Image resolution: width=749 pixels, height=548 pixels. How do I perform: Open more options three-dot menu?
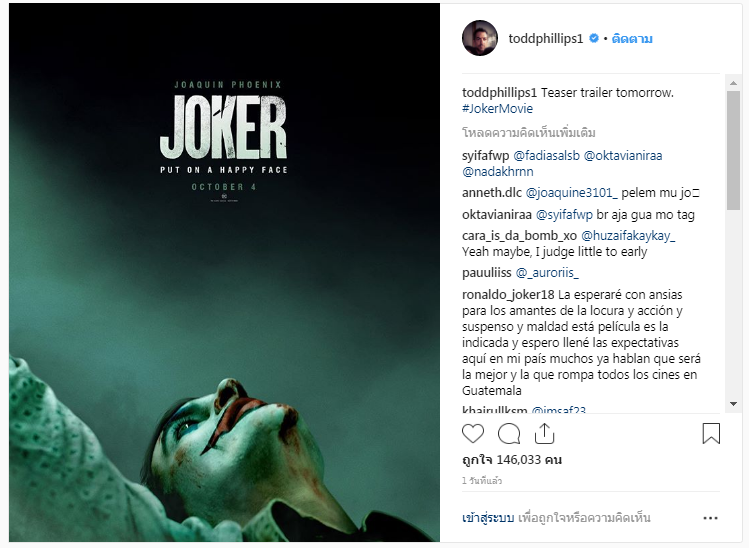(710, 518)
